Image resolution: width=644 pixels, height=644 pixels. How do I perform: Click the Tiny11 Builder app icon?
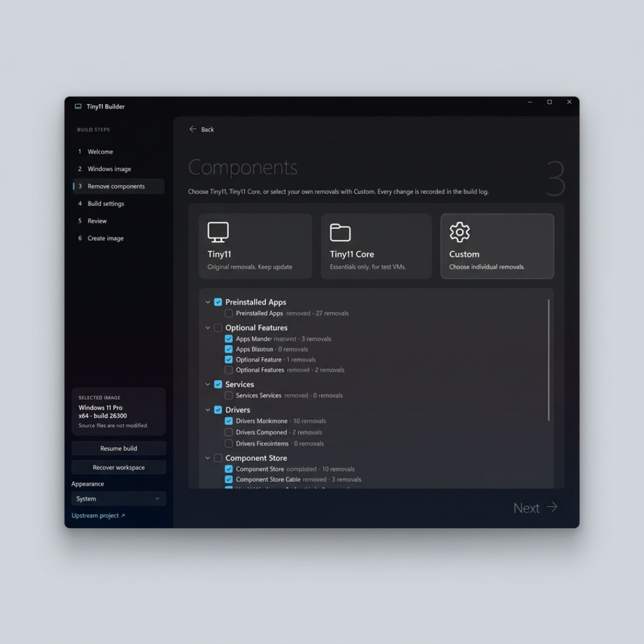(78, 106)
